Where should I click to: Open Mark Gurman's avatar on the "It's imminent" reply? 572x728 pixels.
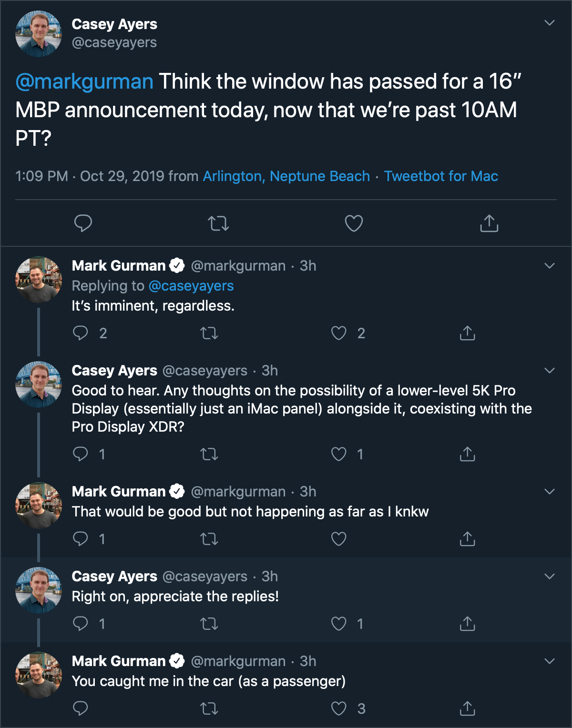(39, 280)
